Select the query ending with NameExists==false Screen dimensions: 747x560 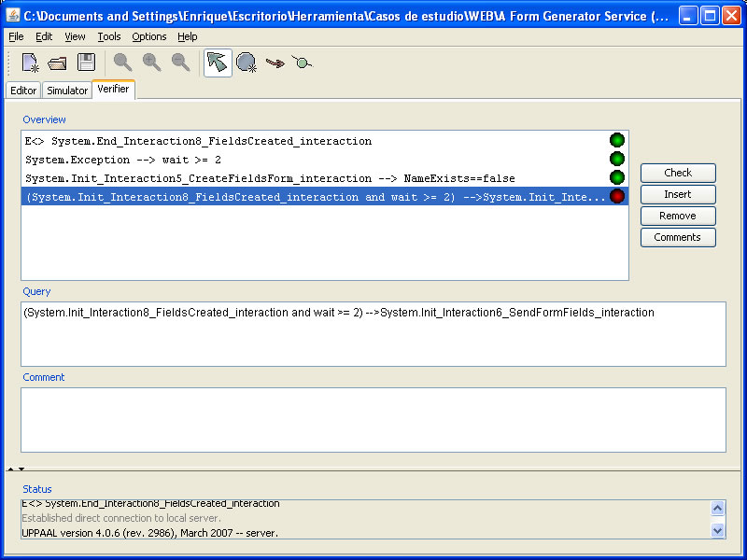[x=325, y=178]
